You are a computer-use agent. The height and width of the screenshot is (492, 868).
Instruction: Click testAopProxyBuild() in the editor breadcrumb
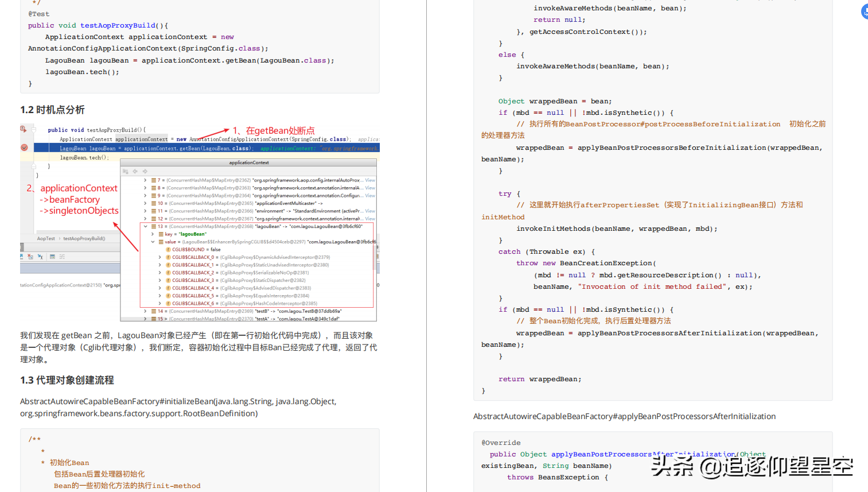(84, 238)
